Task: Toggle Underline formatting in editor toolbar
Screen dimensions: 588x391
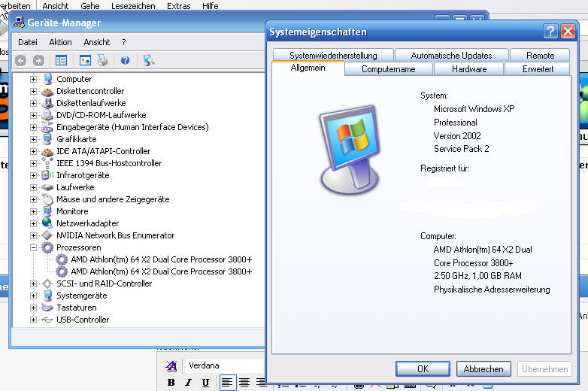Action: coord(205,383)
